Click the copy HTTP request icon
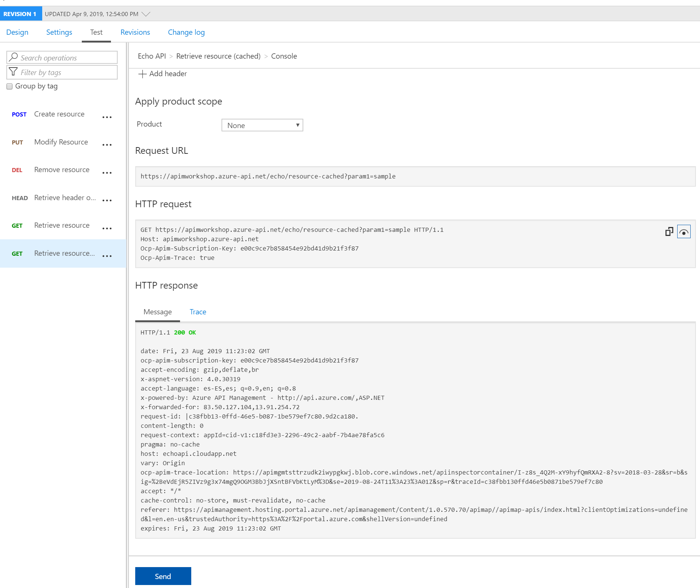Image resolution: width=700 pixels, height=588 pixels. click(669, 232)
